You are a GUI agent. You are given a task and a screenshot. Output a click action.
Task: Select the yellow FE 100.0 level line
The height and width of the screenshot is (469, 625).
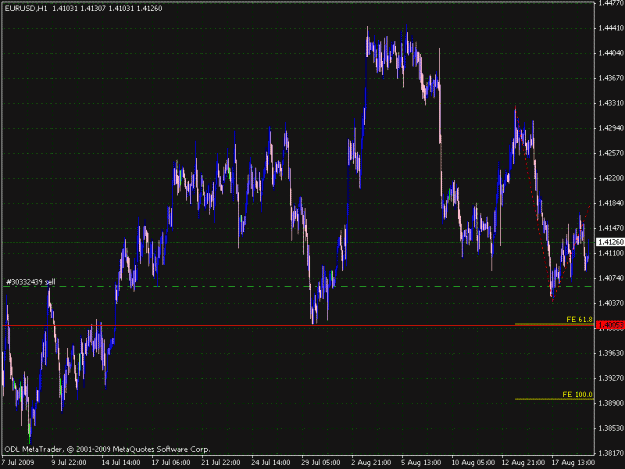tap(554, 399)
